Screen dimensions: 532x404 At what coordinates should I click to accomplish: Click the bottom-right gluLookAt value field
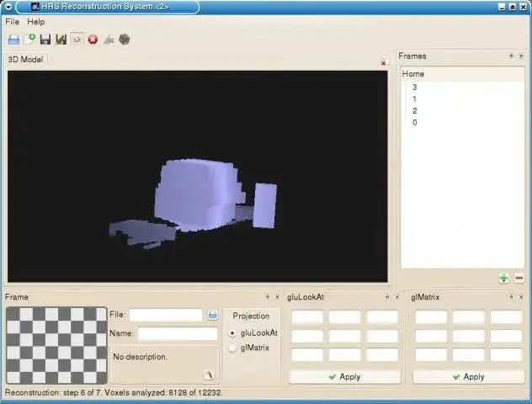382,355
